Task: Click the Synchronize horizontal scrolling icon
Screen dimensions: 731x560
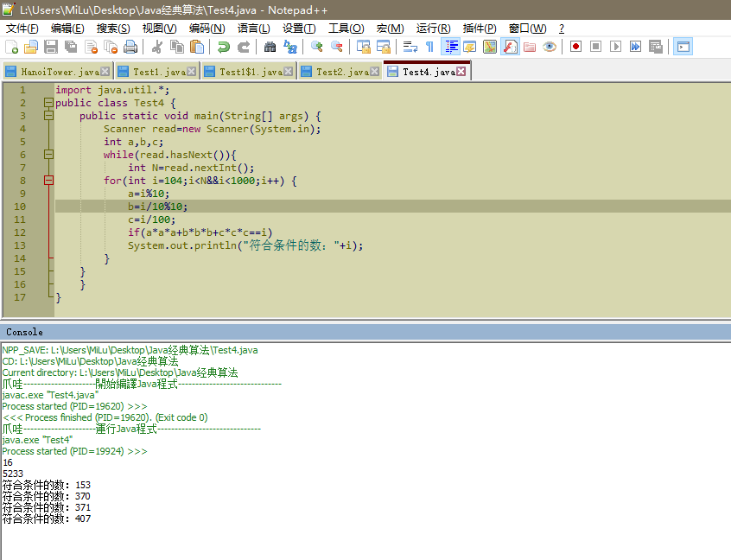Action: [384, 47]
